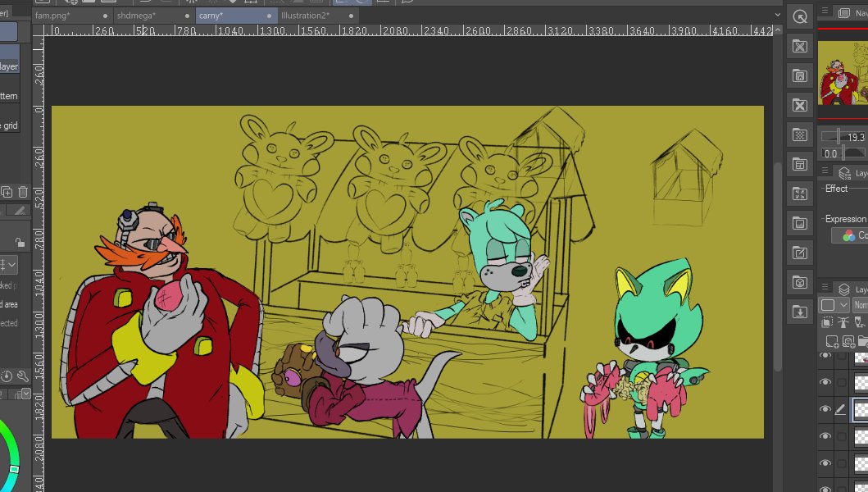Image resolution: width=868 pixels, height=492 pixels.
Task: Click the download-arrow export icon
Action: point(799,312)
